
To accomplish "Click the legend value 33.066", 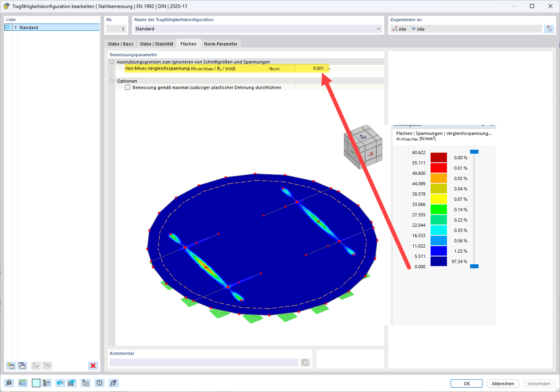I will 419,204.
